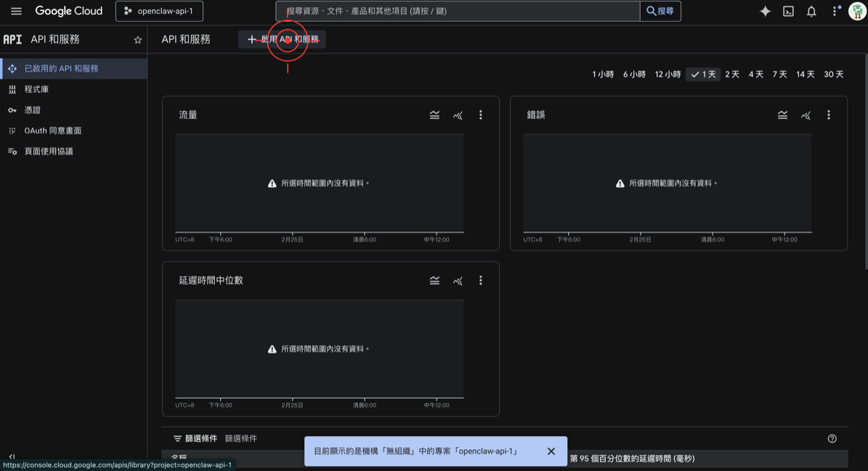Activate the Cloud Shell terminal icon

(787, 10)
